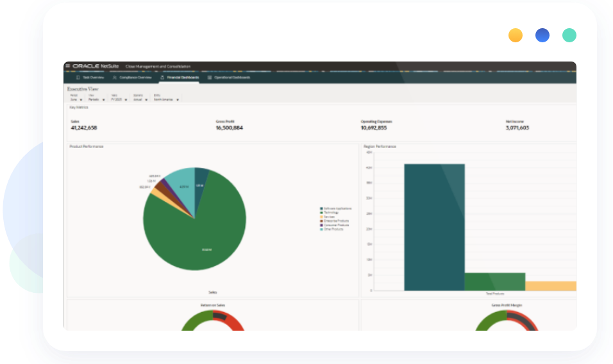The image size is (613, 364).
Task: Click the teal dot at top right
Action: [569, 35]
